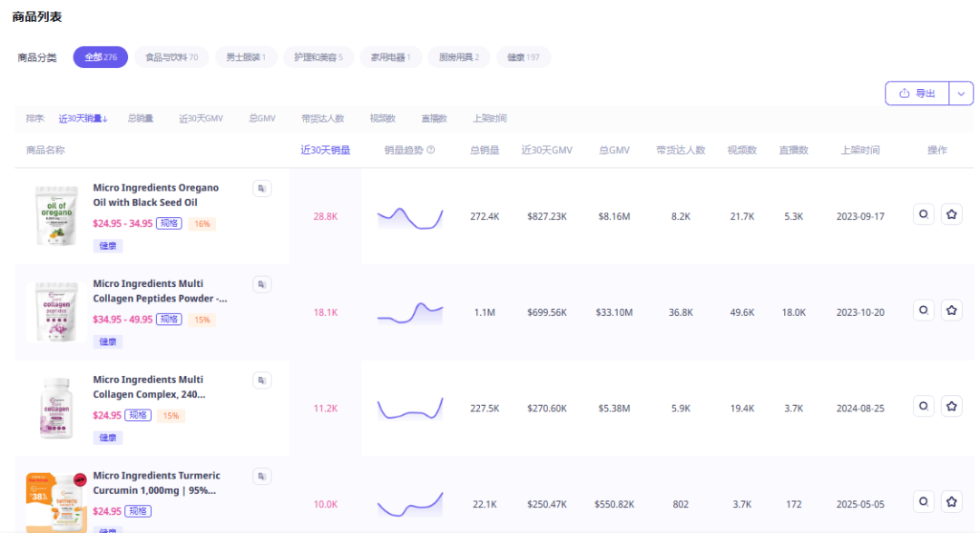Open 规格 options for Oregano Oil product

tap(168, 223)
